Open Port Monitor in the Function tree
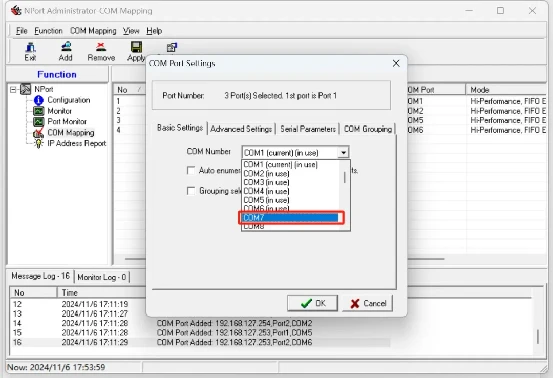Image resolution: width=554 pixels, height=378 pixels. click(x=67, y=122)
